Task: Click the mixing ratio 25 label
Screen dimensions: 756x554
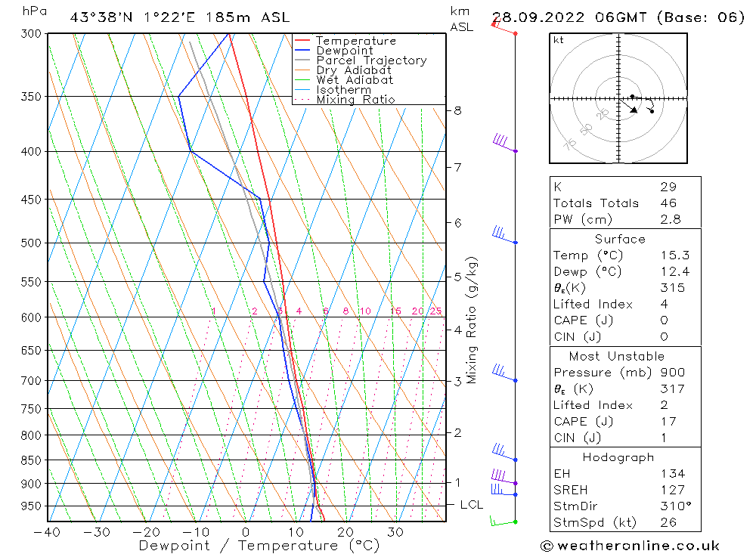Action: tap(436, 311)
